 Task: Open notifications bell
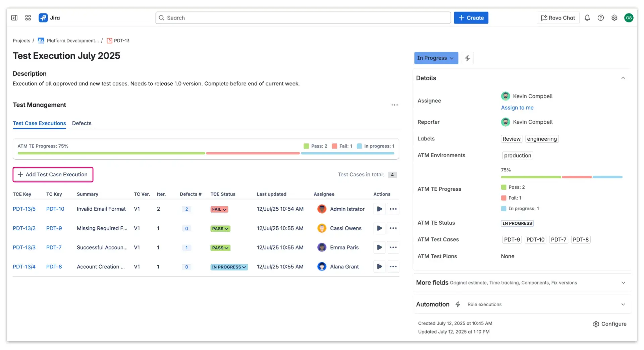587,17
